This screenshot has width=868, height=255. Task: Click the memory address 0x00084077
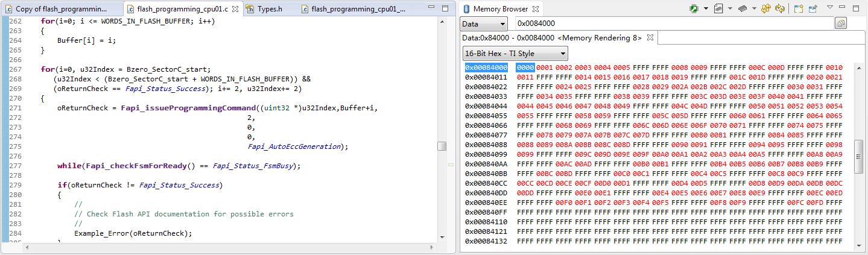click(486, 135)
